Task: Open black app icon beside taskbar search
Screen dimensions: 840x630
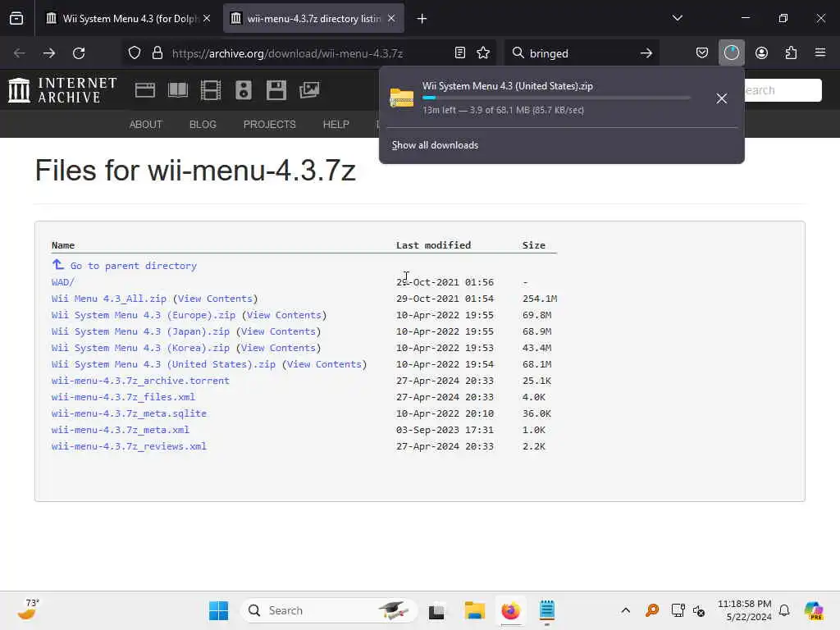Action: click(436, 610)
